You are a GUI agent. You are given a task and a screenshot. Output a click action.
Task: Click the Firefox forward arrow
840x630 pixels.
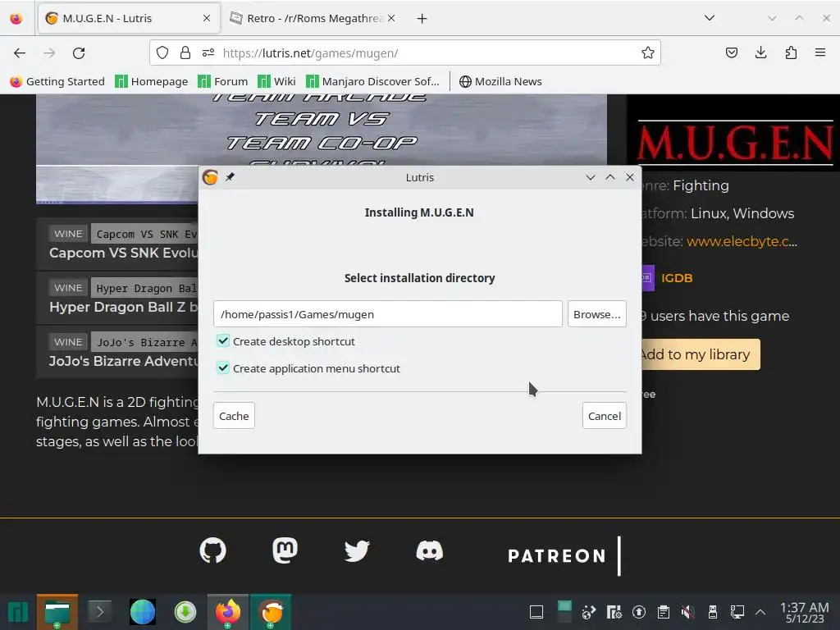click(x=49, y=53)
